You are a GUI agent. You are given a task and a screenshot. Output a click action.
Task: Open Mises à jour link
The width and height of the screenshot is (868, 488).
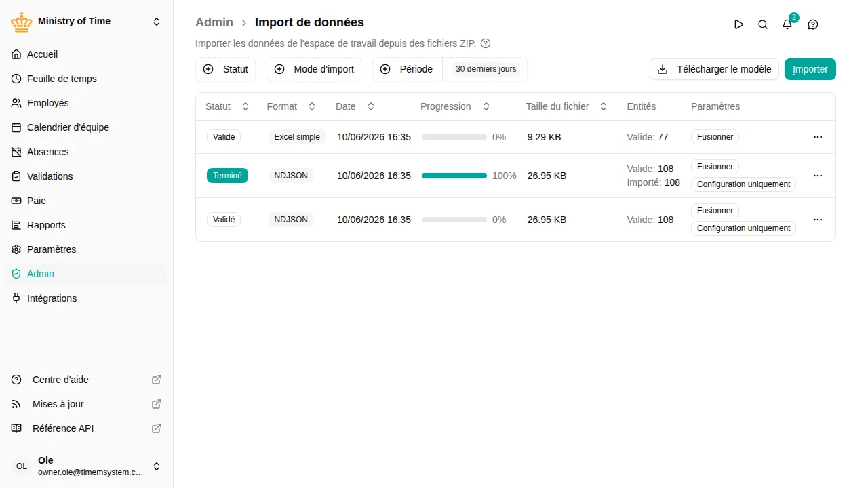click(86, 404)
